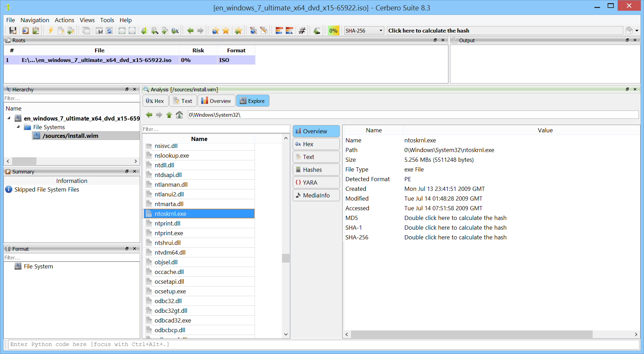Open the File menu
Screen dimensions: 644x354
pos(10,20)
